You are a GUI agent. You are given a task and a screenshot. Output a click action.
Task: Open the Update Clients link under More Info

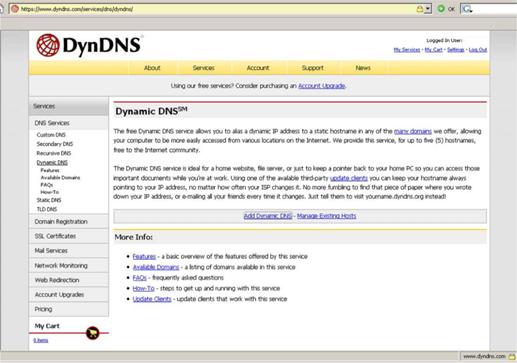(x=152, y=299)
